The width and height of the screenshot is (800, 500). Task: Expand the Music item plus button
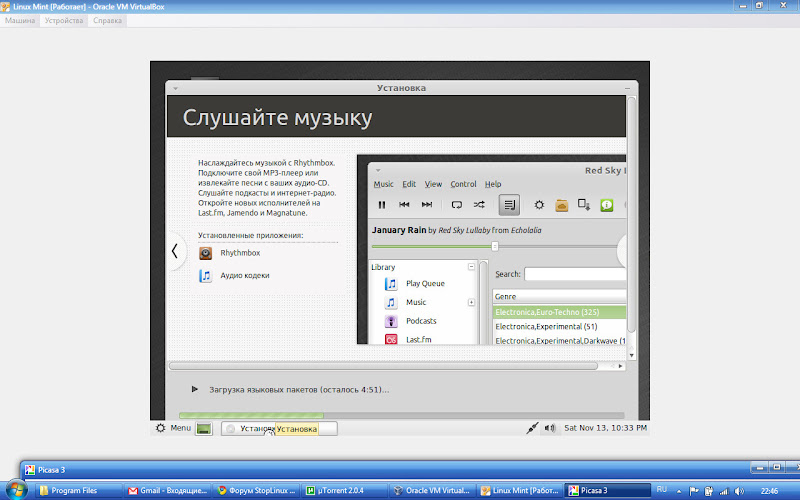click(471, 303)
